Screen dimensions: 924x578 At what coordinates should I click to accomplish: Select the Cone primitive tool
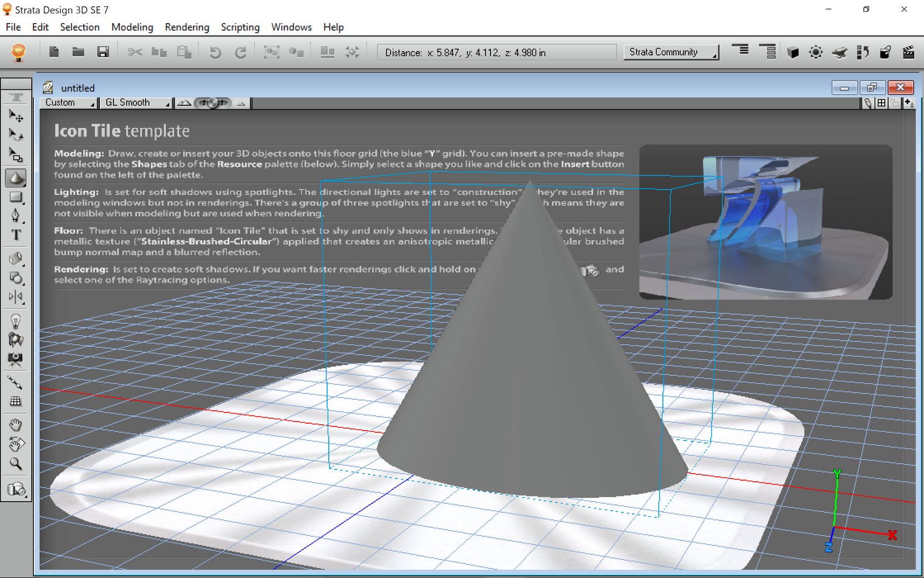(16, 178)
